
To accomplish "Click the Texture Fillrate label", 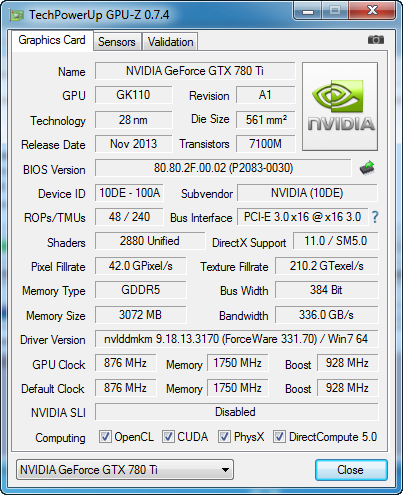I will (x=234, y=267).
